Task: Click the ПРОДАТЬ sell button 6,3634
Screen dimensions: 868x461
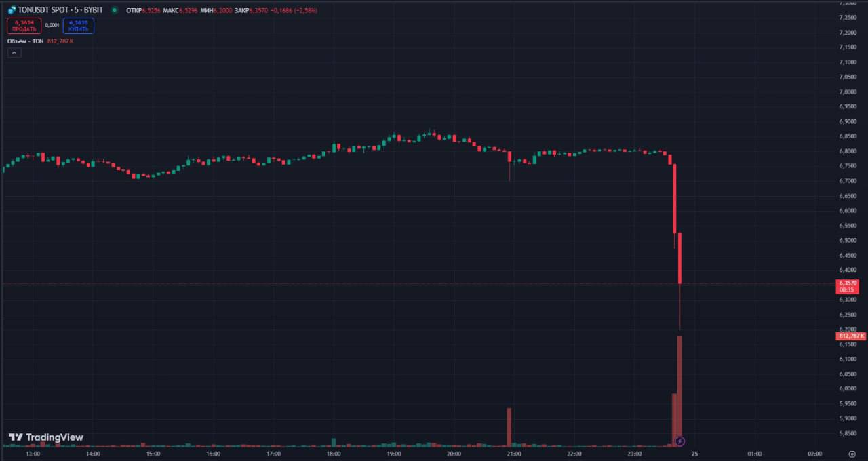Action: 24,26
